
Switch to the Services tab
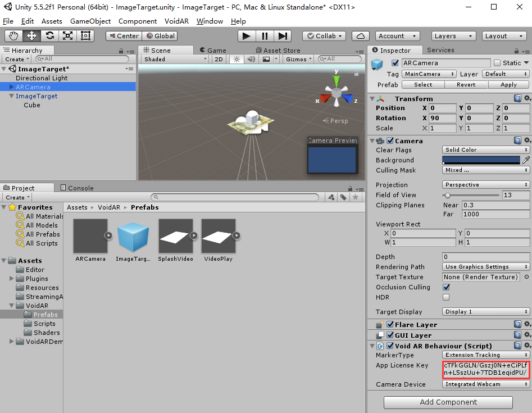coord(440,50)
